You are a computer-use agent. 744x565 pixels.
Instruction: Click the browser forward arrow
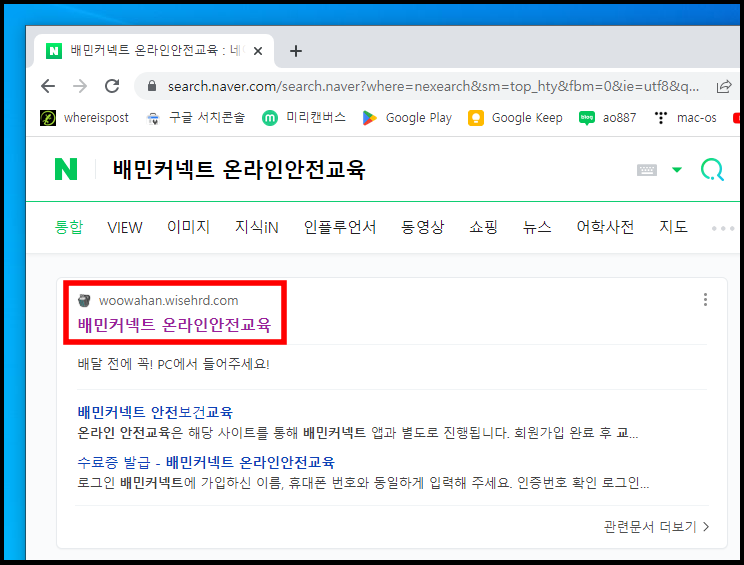point(80,86)
